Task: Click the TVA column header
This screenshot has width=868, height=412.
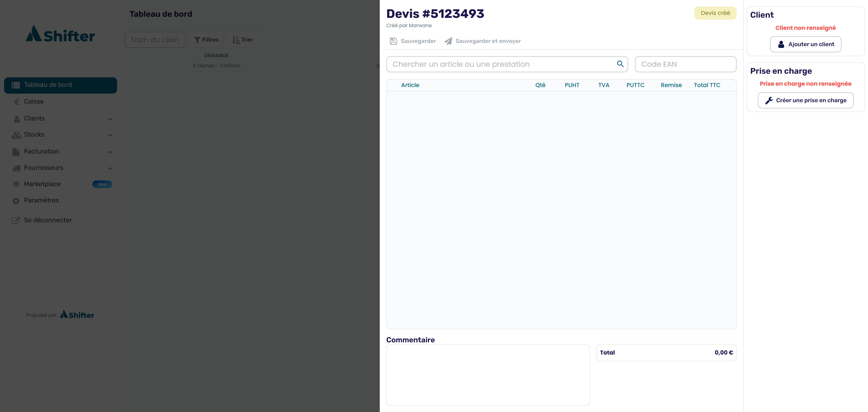Action: [x=604, y=85]
